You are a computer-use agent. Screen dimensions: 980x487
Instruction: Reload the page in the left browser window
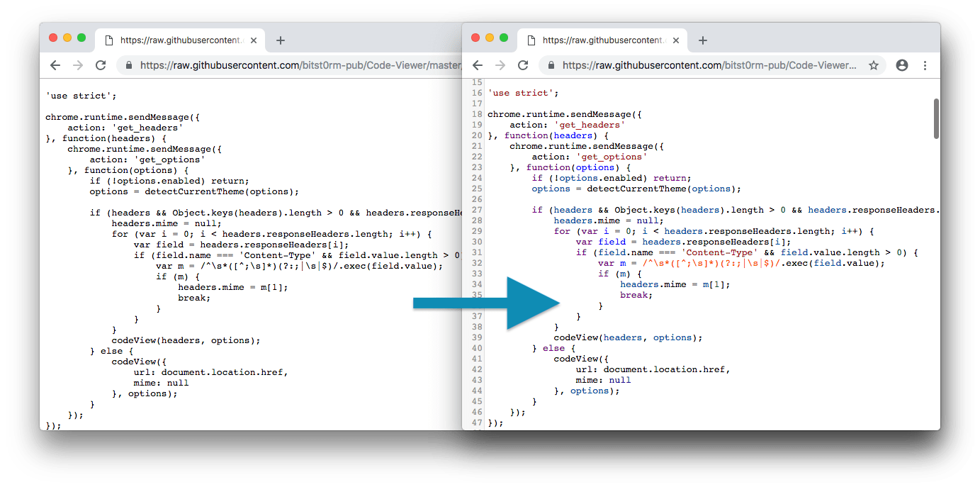(x=101, y=65)
